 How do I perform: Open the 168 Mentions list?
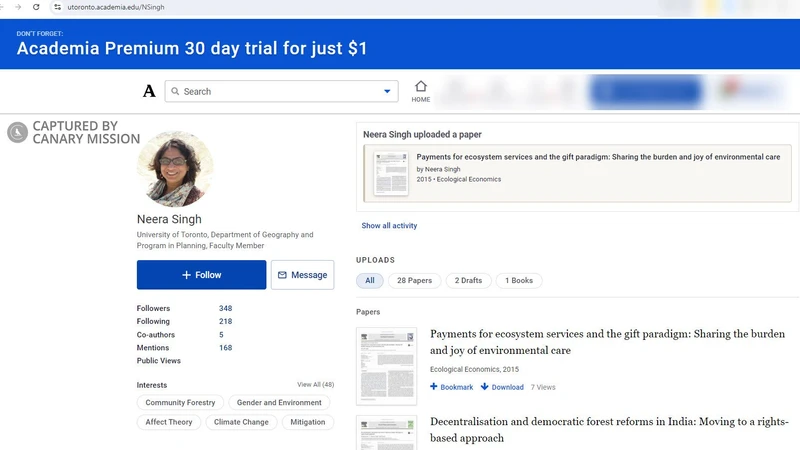(x=226, y=347)
